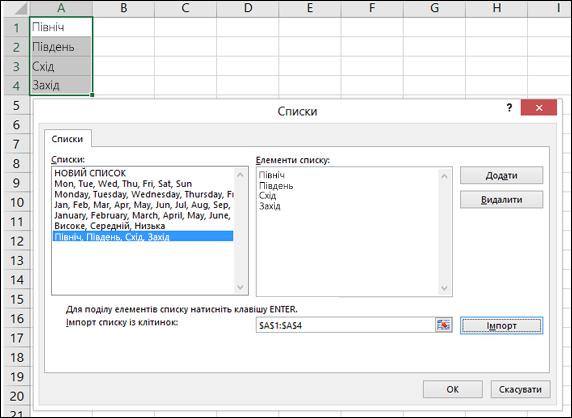Click the Скасувати button
Viewport: 572px width, 418px height.
coord(520,389)
